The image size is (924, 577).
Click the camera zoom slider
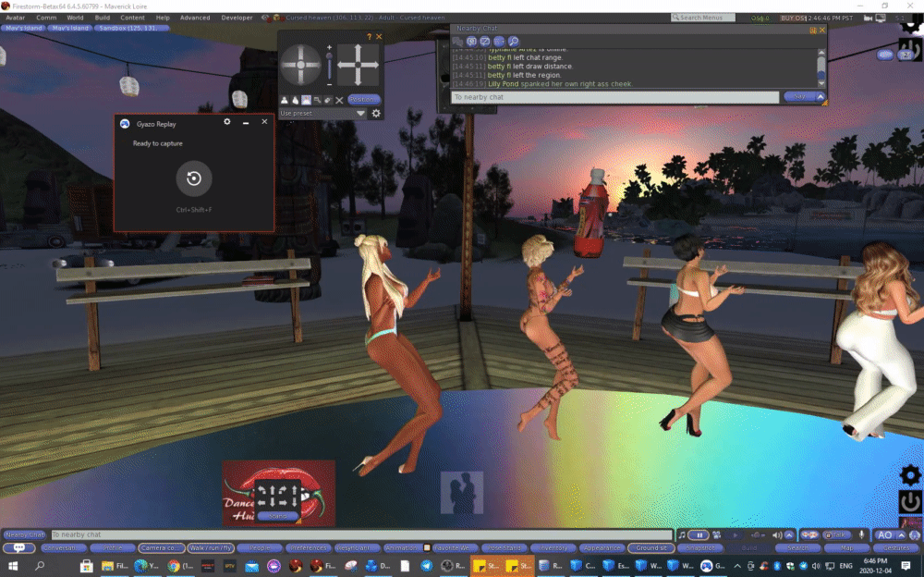(330, 65)
